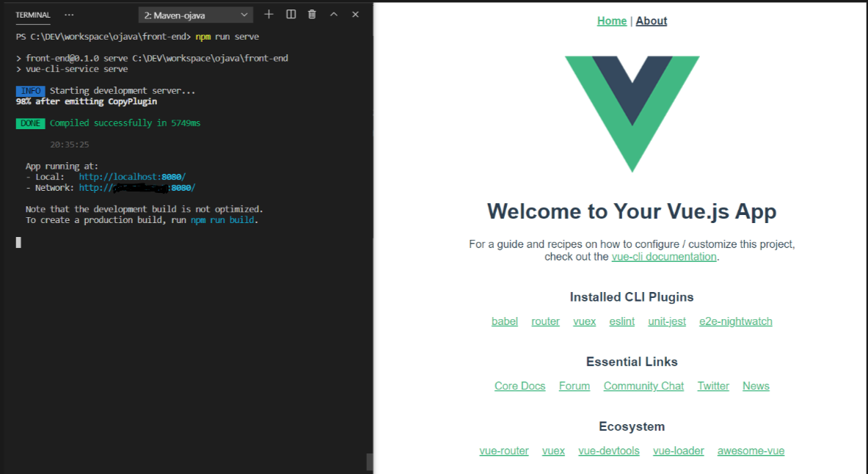The image size is (868, 474).
Task: Open the eslint plugin link
Action: click(621, 321)
